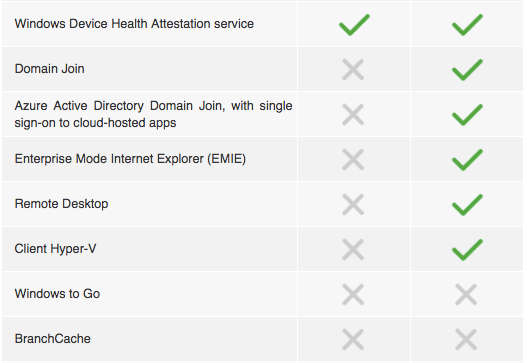530x363 pixels.
Task: Select the Domain Join feature label
Action: pos(50,69)
